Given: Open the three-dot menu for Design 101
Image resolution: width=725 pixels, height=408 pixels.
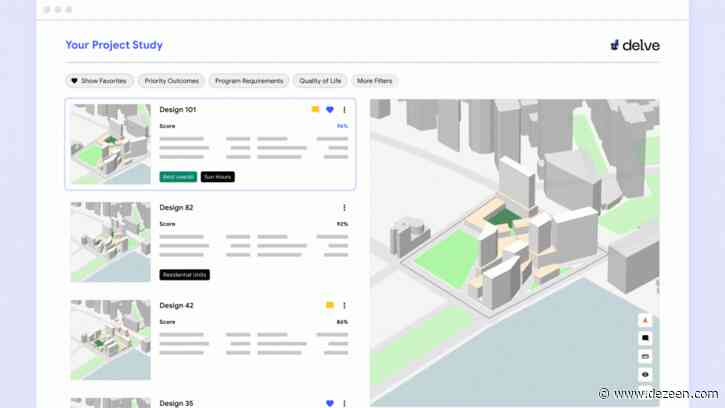Looking at the screenshot, I should click(x=344, y=110).
